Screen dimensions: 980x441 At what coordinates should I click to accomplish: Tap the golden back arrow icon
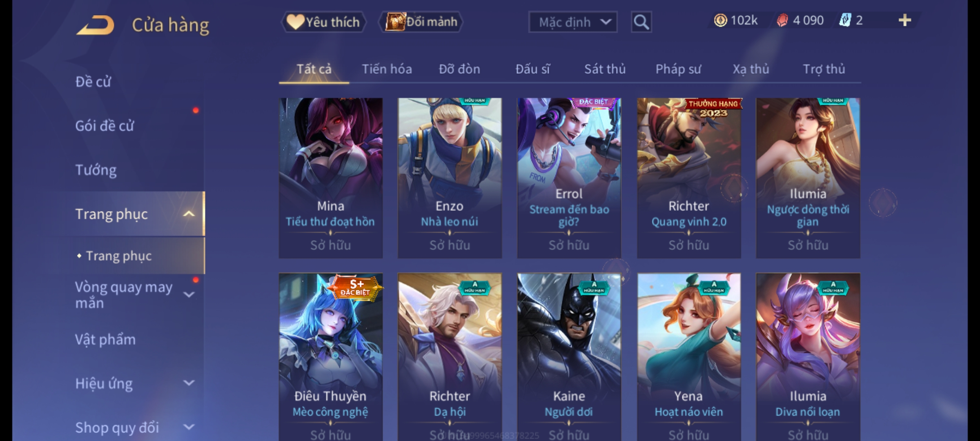95,25
